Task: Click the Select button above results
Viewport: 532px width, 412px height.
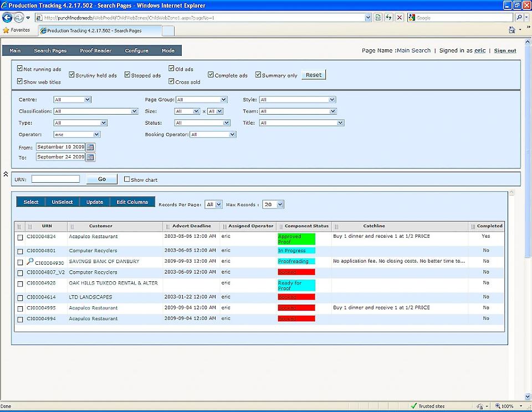Action: coord(31,202)
